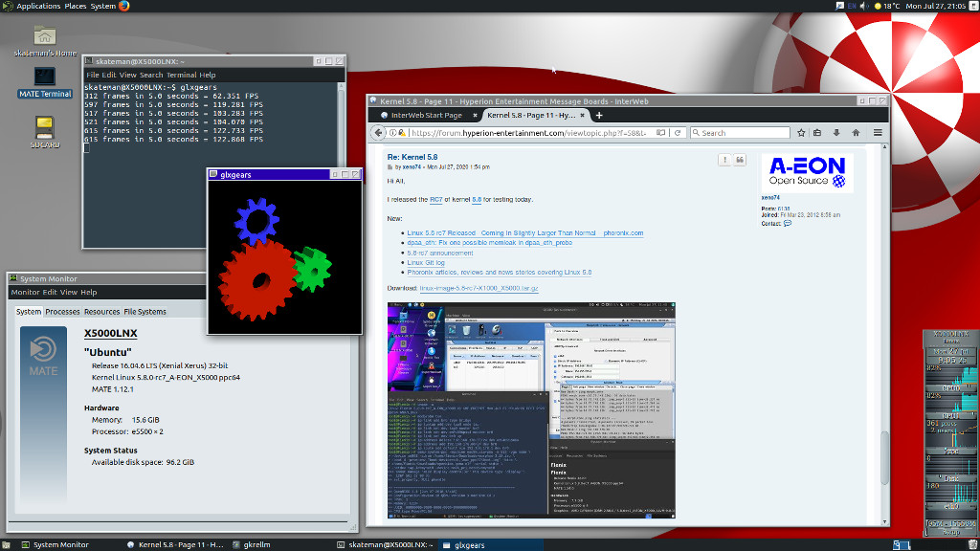Click into the browser Search field
This screenshot has width=980, height=551.
pos(740,132)
